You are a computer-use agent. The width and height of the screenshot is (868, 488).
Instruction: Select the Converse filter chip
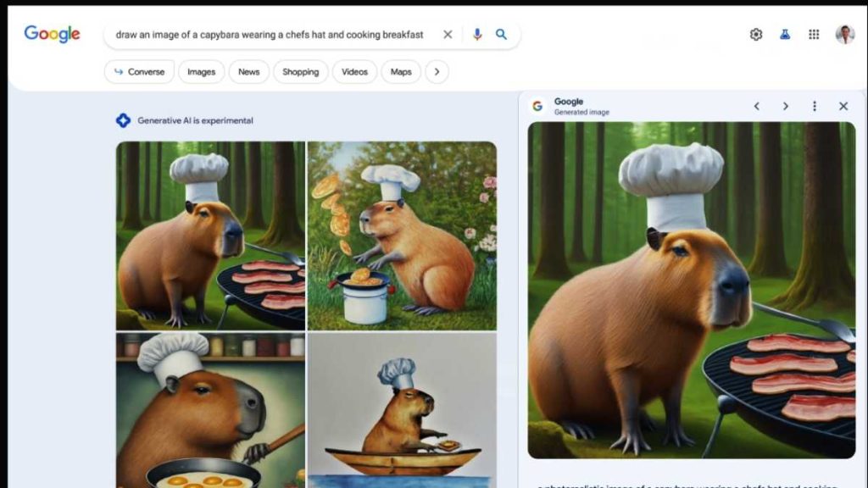coord(139,72)
